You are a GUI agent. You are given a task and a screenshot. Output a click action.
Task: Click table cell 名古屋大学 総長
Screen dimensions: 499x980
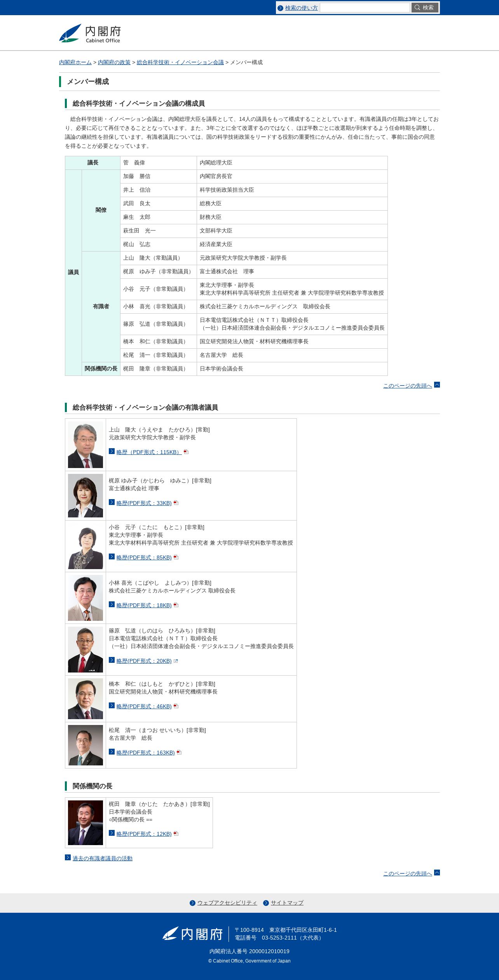click(x=292, y=355)
